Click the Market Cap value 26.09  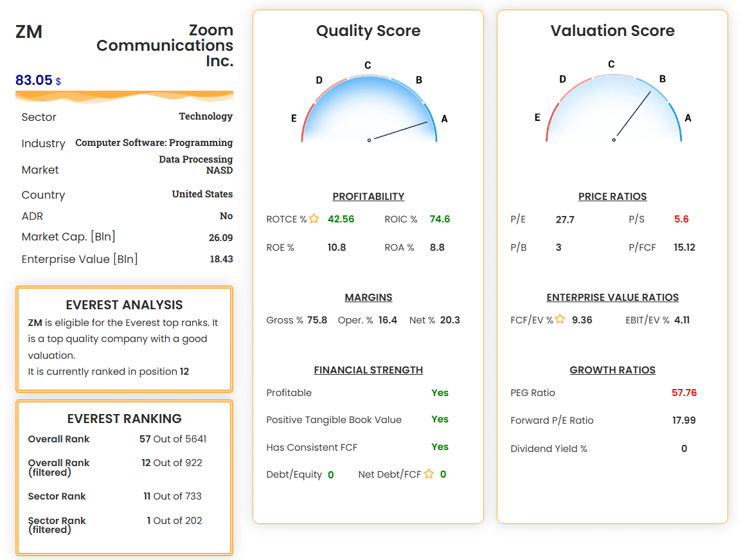(x=220, y=237)
